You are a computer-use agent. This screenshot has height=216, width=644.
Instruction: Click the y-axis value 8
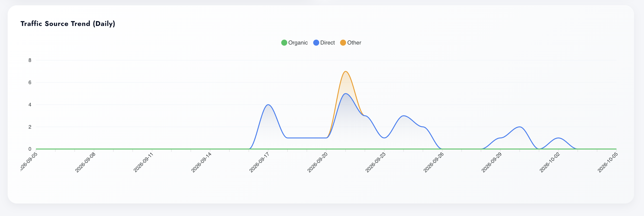30,60
